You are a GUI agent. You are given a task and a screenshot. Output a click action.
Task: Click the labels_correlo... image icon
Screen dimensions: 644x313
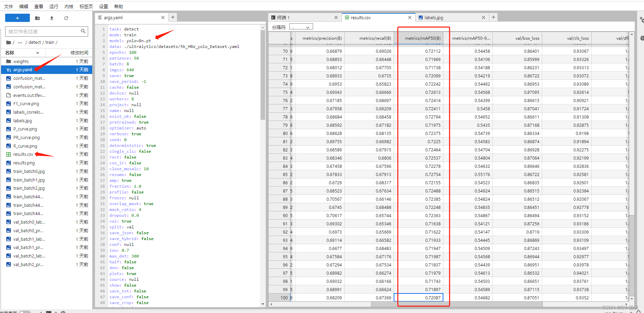[9, 112]
